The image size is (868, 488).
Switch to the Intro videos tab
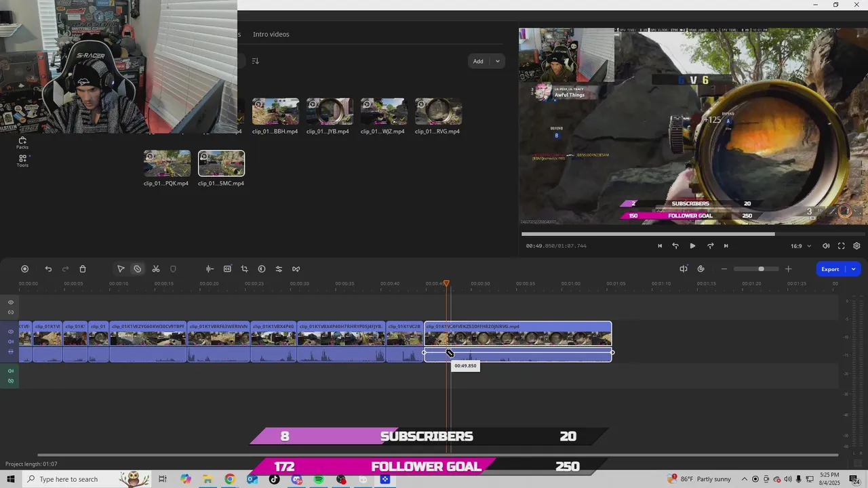click(x=271, y=34)
